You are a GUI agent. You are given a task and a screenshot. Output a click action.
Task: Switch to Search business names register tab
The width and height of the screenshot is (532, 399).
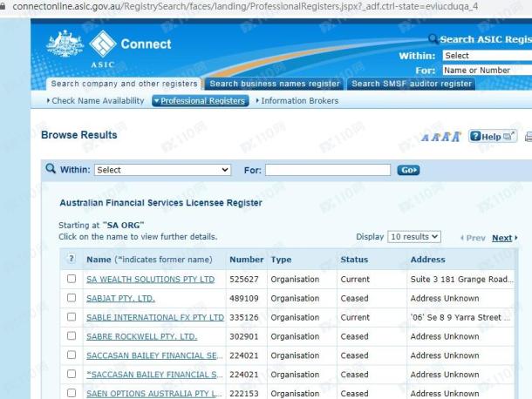click(275, 84)
